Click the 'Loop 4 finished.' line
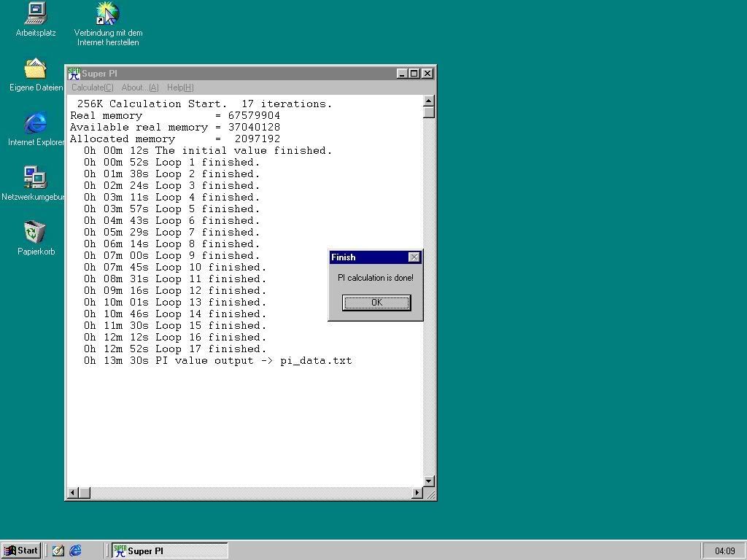The image size is (747, 560). pyautogui.click(x=171, y=197)
